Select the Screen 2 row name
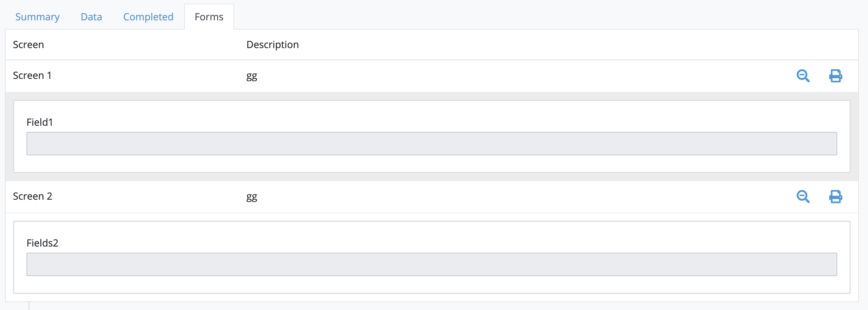This screenshot has width=868, height=310. 32,196
